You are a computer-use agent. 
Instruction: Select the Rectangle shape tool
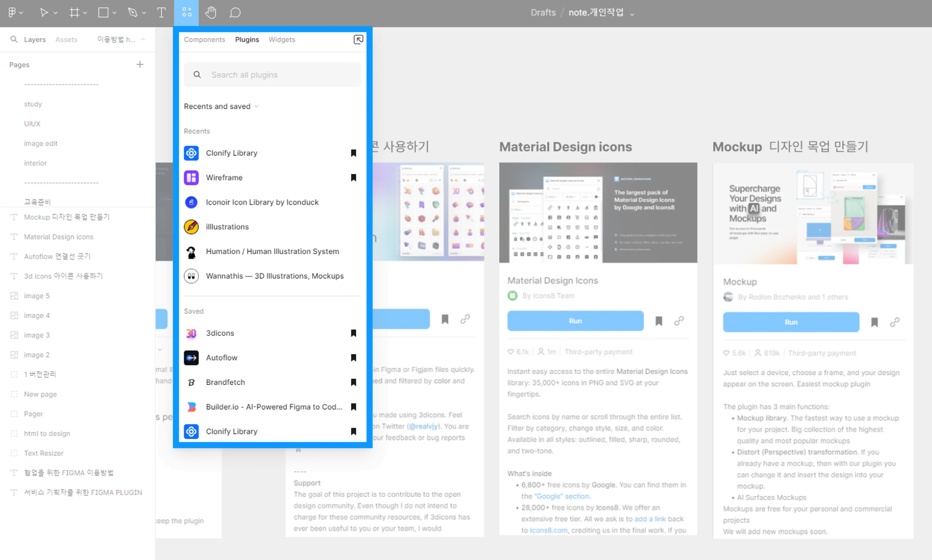pos(103,12)
